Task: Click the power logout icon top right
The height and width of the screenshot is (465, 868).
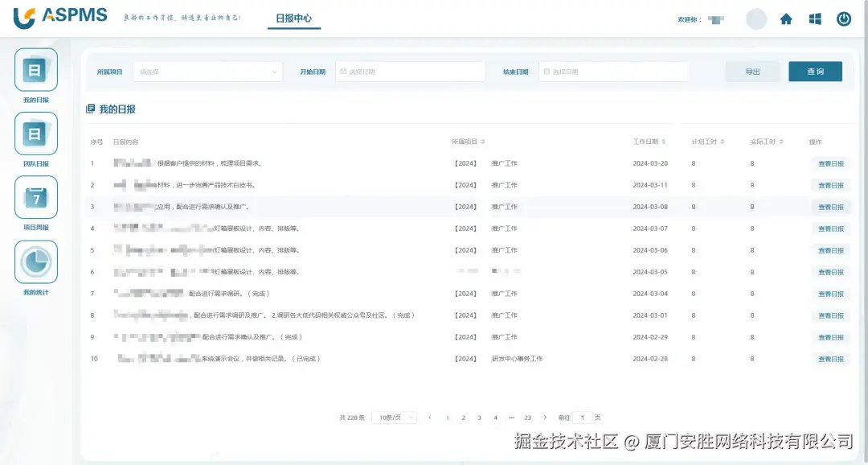Action: 844,18
